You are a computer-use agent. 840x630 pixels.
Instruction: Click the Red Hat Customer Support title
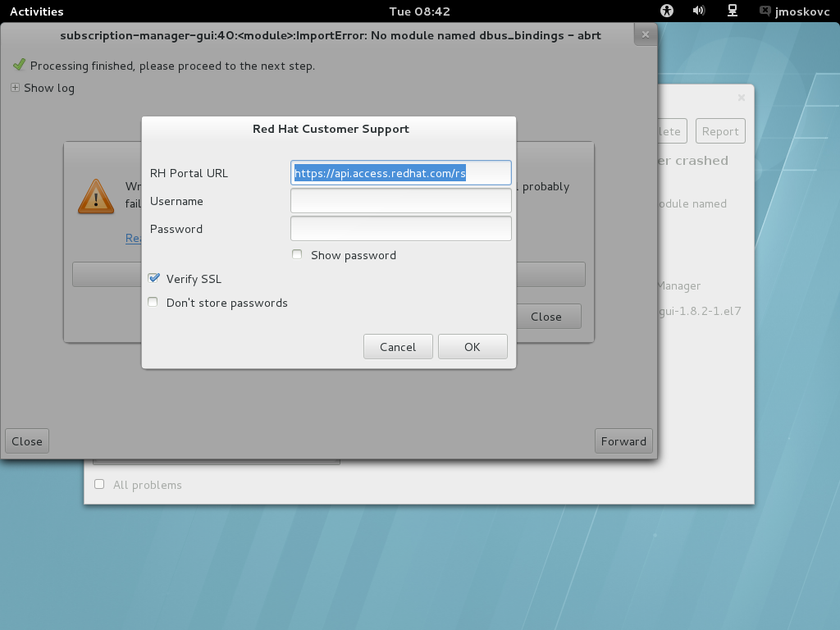click(x=331, y=129)
